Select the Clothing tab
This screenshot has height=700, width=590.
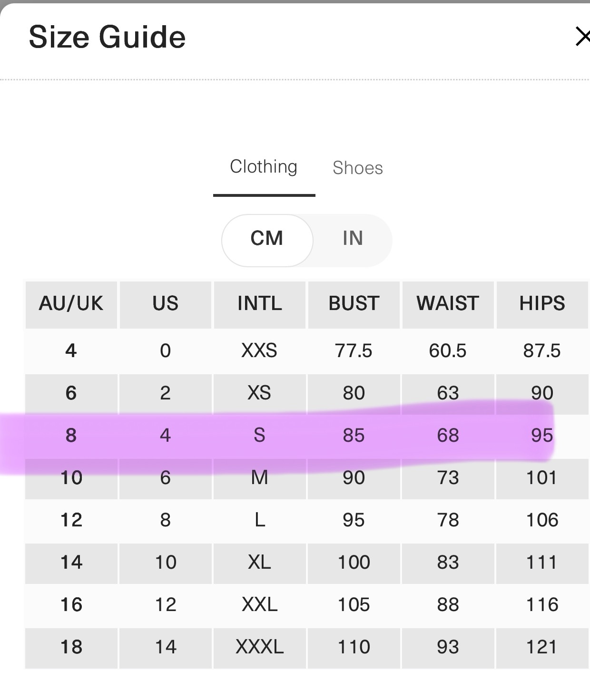[x=264, y=167]
